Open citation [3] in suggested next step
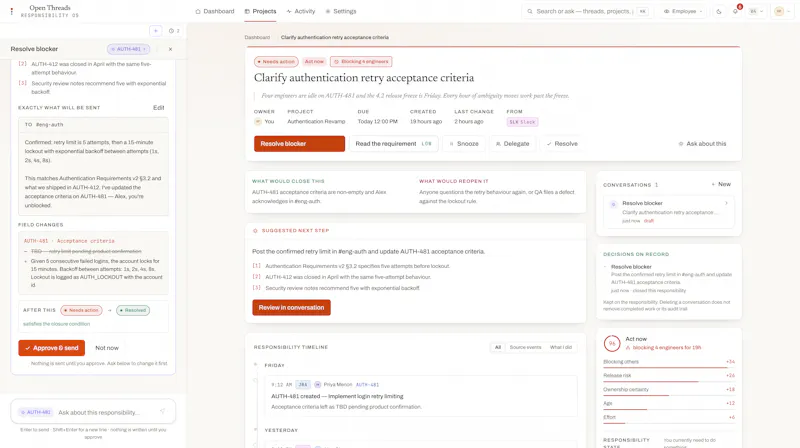Image resolution: width=800 pixels, height=448 pixels. point(257,288)
